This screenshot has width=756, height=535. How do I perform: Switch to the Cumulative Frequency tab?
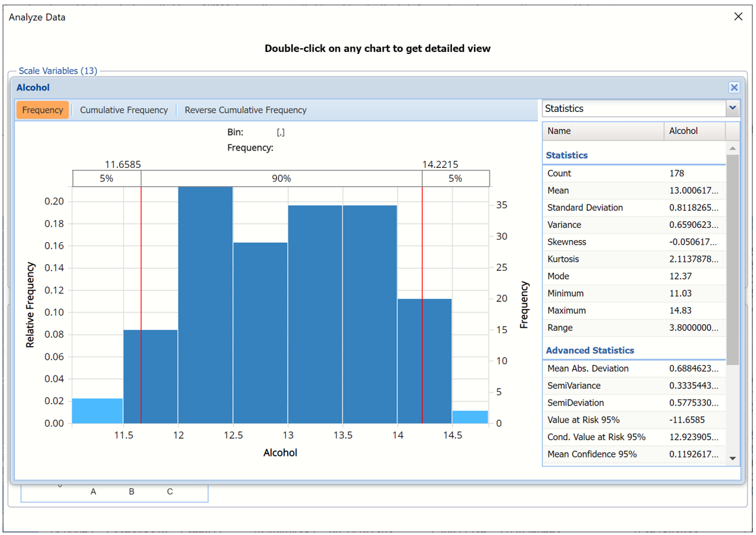[124, 110]
